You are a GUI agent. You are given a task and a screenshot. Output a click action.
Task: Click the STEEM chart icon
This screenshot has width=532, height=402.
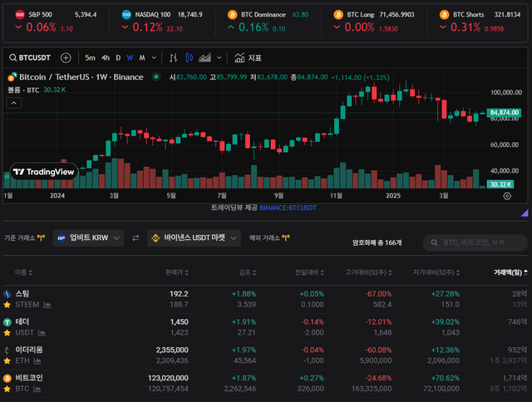47,305
